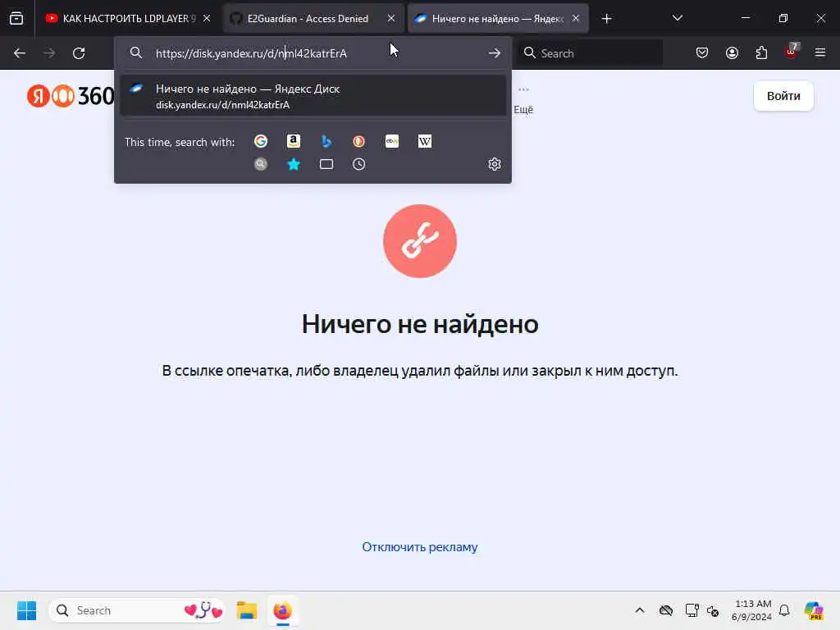
Task: Open Copilot preview in taskbar
Action: coord(813,610)
